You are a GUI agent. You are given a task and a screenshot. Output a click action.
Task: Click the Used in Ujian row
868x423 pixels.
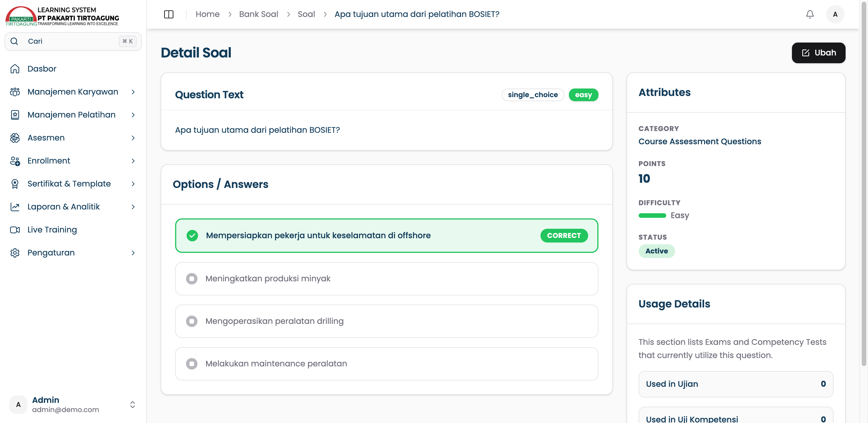coord(736,384)
